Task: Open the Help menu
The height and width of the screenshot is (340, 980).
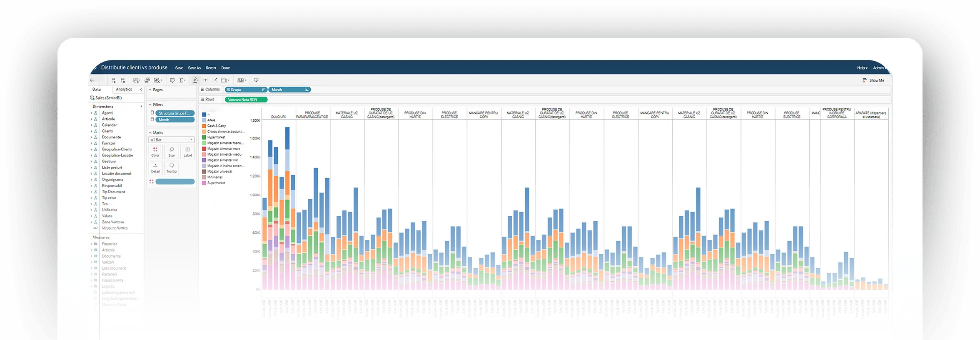Action: click(x=862, y=68)
